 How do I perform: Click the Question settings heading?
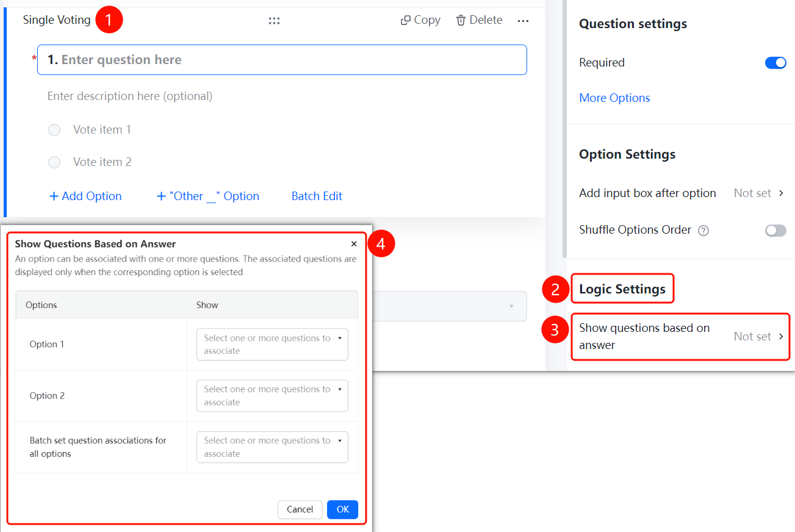633,24
